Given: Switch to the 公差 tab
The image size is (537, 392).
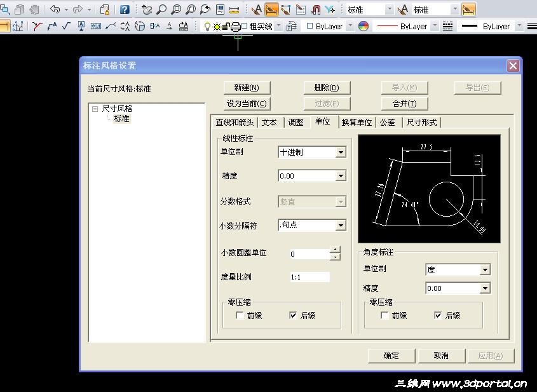Looking at the screenshot, I should [x=387, y=122].
